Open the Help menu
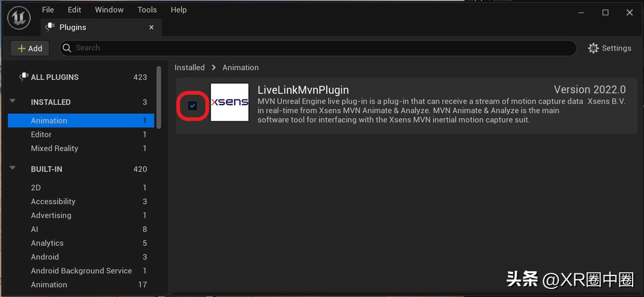This screenshot has width=644, height=297. [x=179, y=10]
